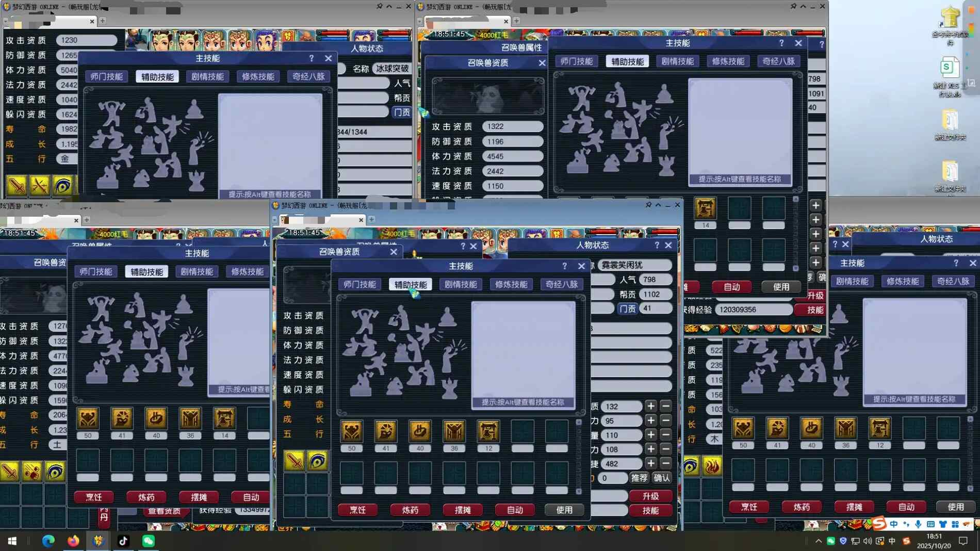
Task: Click skill list scrollbar in center window
Action: point(579,457)
